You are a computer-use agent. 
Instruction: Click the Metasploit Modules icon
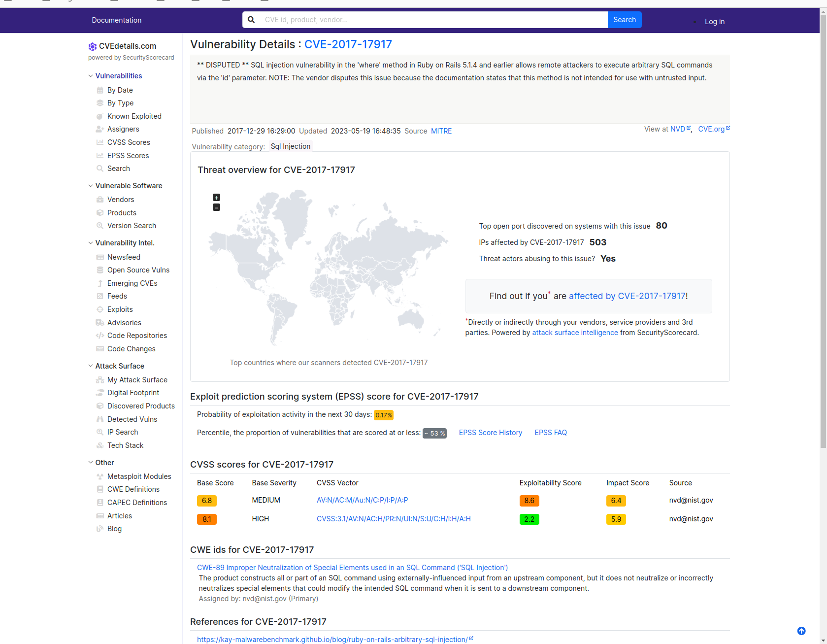(x=100, y=476)
